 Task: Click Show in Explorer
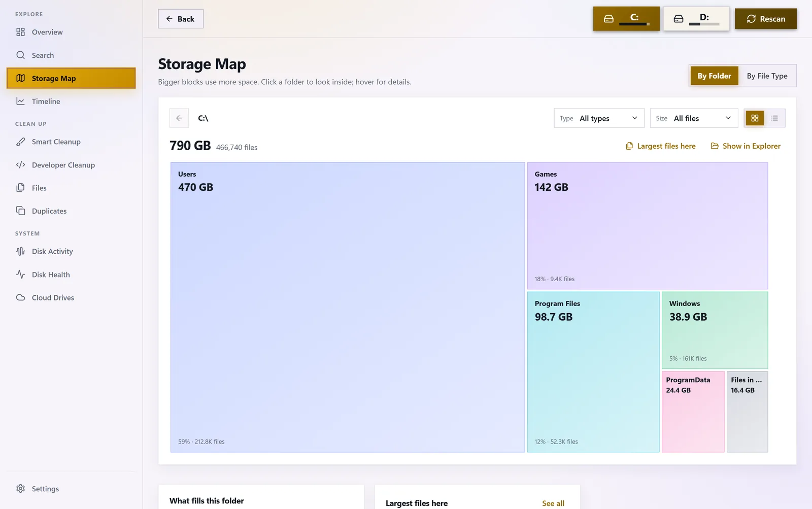pyautogui.click(x=746, y=146)
